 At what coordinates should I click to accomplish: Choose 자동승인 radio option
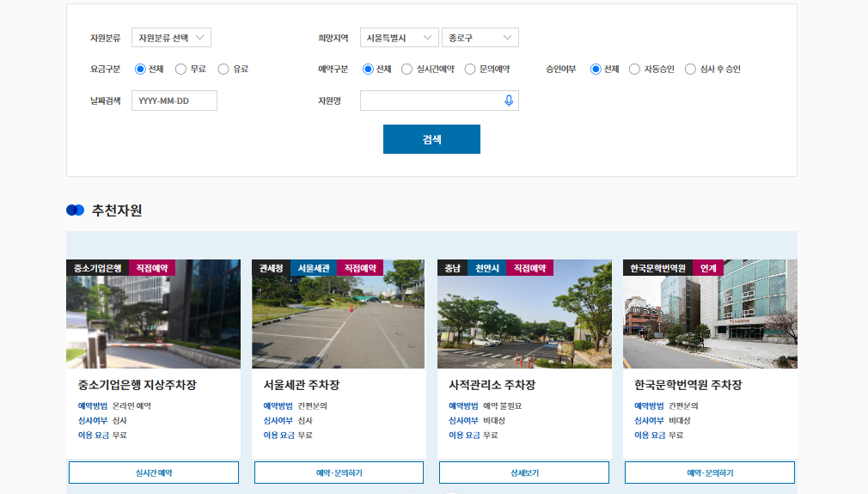coord(634,69)
